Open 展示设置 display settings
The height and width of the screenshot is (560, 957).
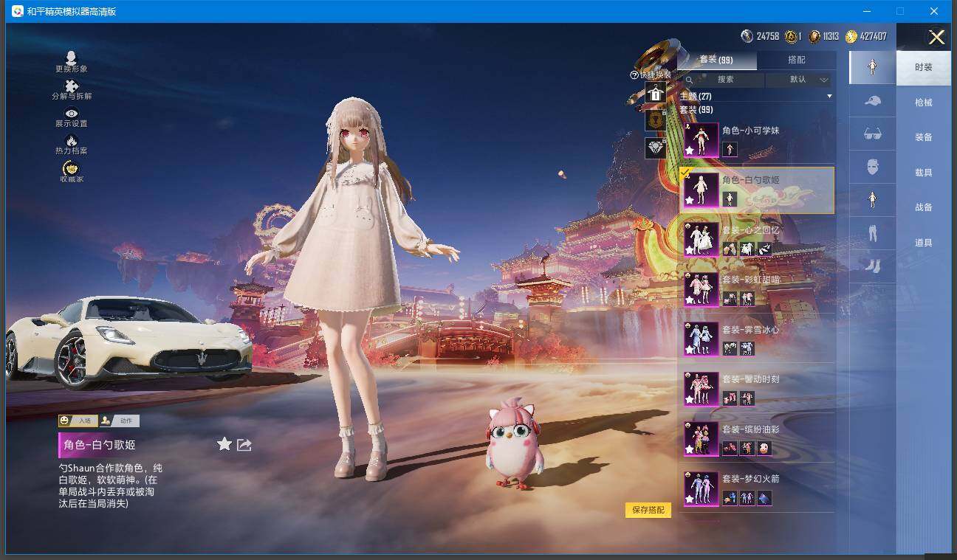[x=72, y=118]
